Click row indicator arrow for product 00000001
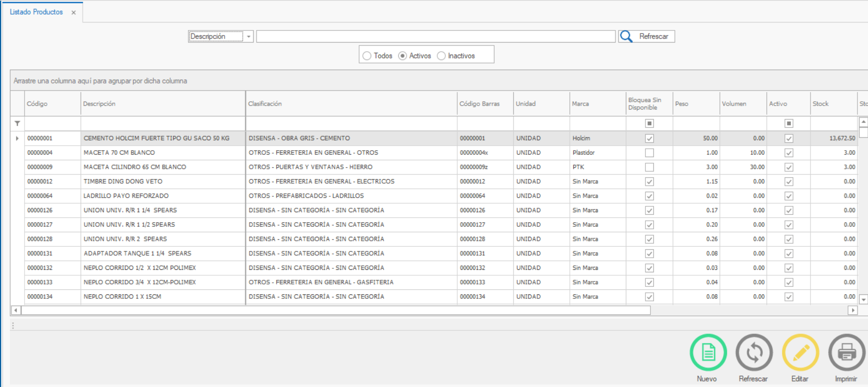868x387 pixels. (x=18, y=138)
